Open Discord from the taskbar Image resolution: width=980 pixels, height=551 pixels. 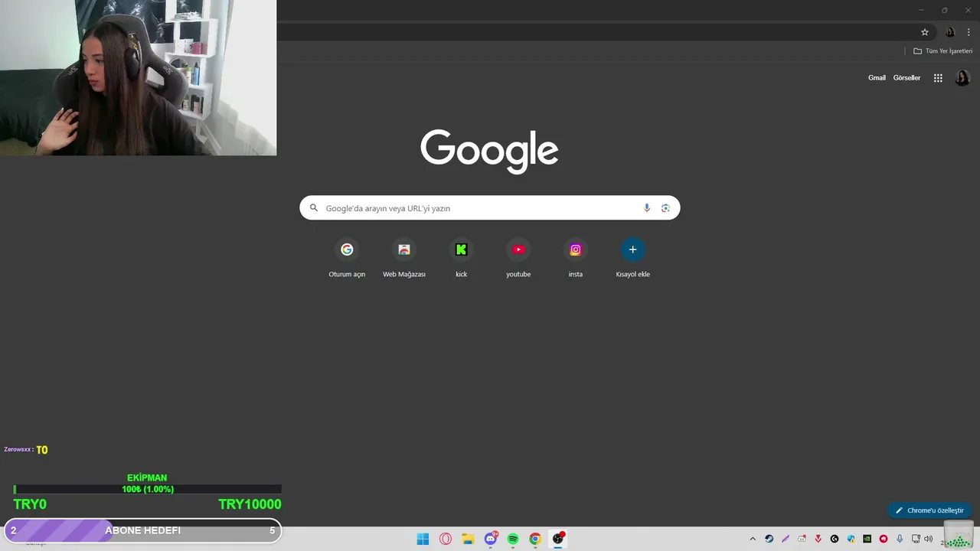click(491, 539)
